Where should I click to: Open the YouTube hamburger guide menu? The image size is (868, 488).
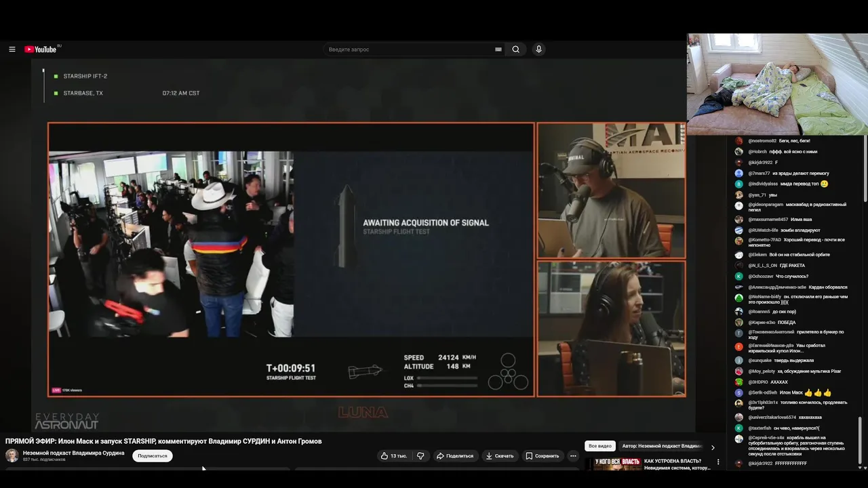point(12,49)
